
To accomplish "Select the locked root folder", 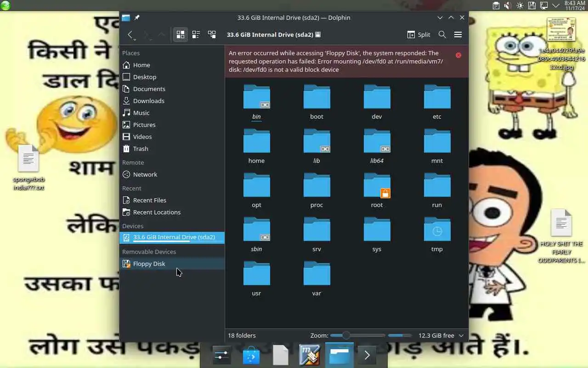I will [377, 185].
